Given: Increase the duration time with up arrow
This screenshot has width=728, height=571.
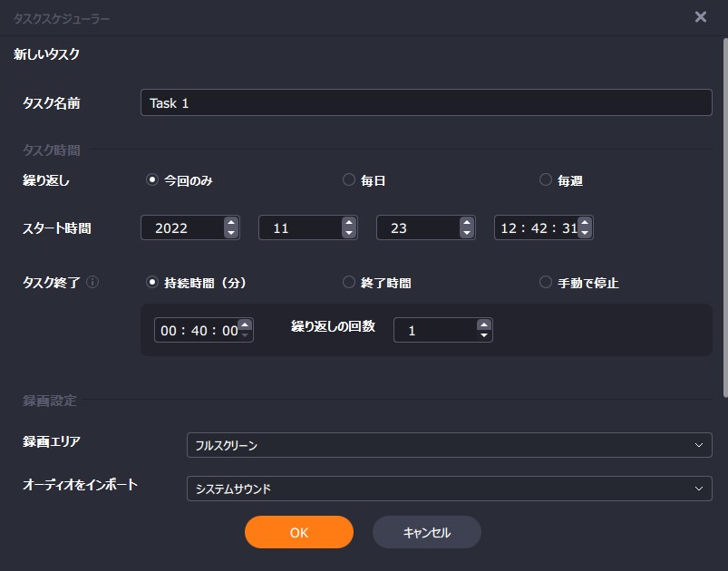Looking at the screenshot, I should (245, 324).
